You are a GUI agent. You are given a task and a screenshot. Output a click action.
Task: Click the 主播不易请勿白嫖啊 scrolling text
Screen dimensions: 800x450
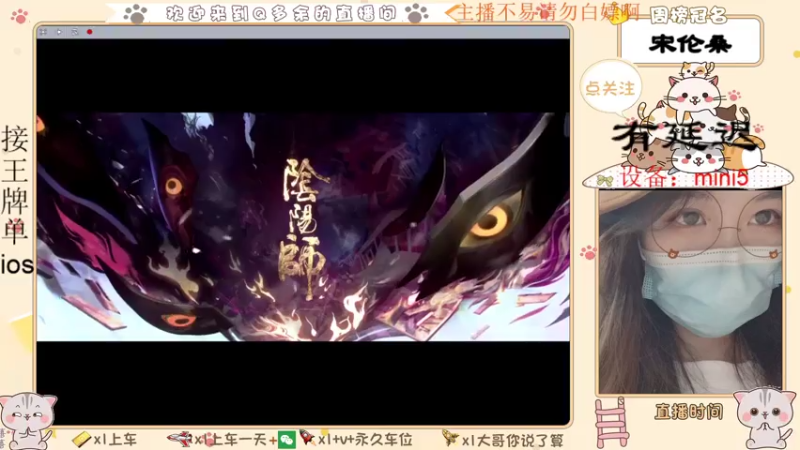pyautogui.click(x=548, y=12)
